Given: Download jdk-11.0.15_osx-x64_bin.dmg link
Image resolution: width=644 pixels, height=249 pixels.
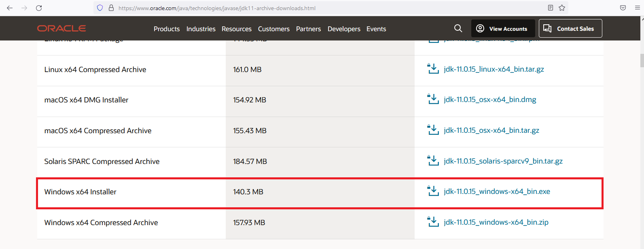Looking at the screenshot, I should 490,100.
